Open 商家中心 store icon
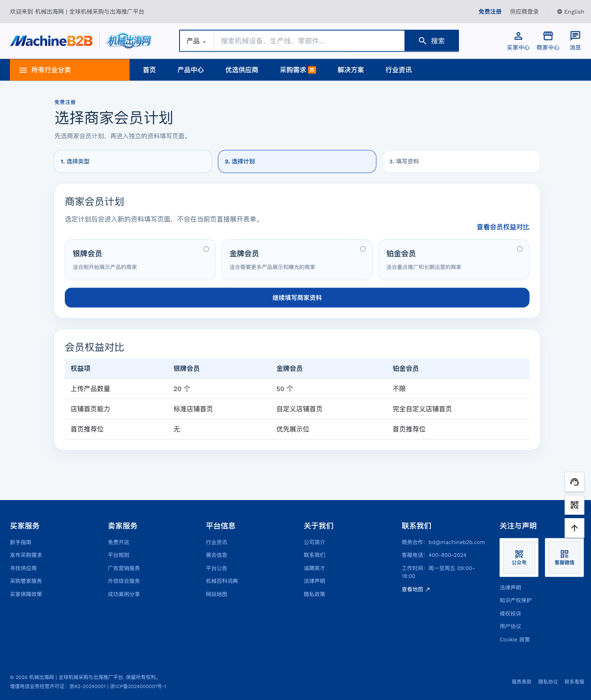 [548, 36]
